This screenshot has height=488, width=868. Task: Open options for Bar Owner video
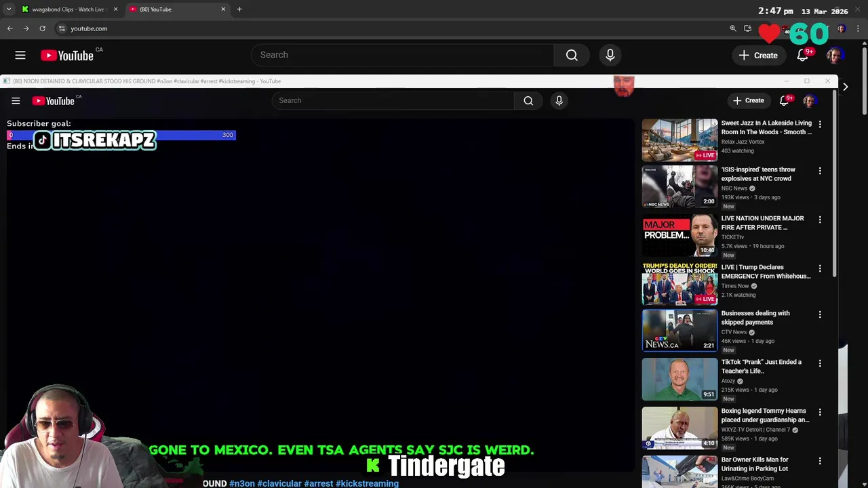(x=820, y=461)
